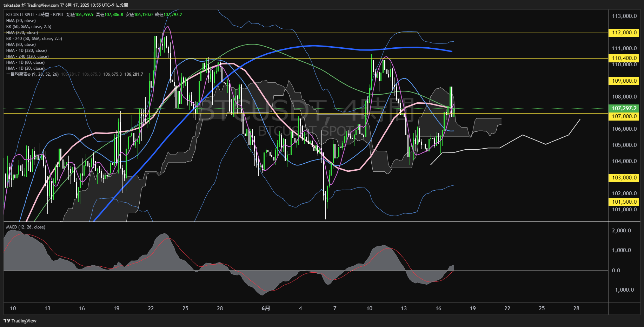Click the yellow 103,000.0 price label
This screenshot has width=644, height=327.
624,178
